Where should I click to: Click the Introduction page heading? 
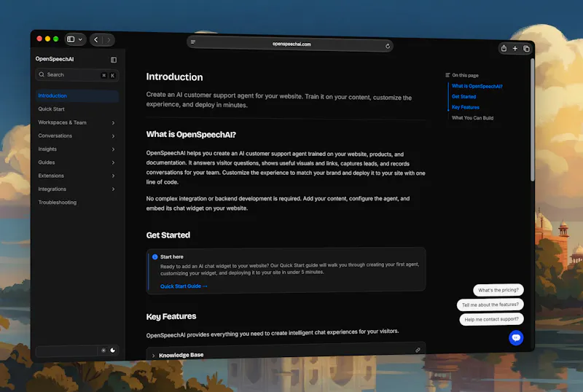174,77
